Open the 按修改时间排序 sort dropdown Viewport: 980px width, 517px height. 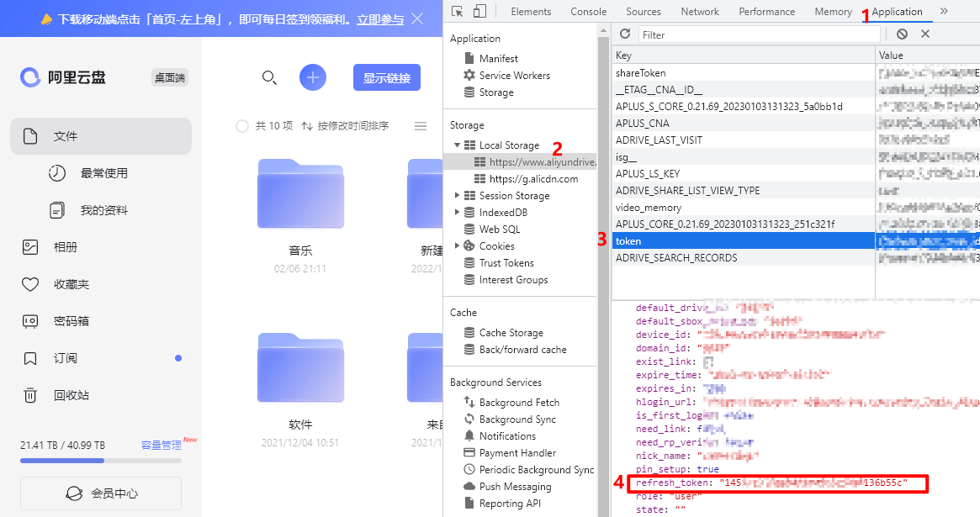coord(345,126)
